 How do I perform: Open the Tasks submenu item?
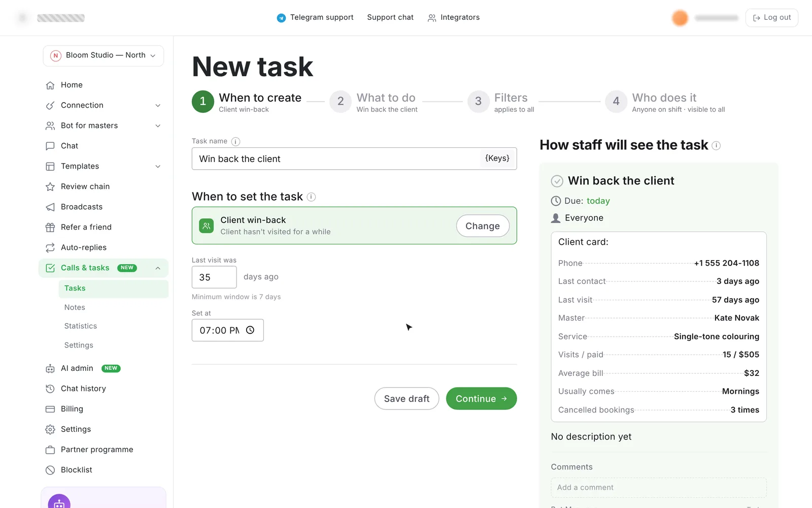coord(114,288)
